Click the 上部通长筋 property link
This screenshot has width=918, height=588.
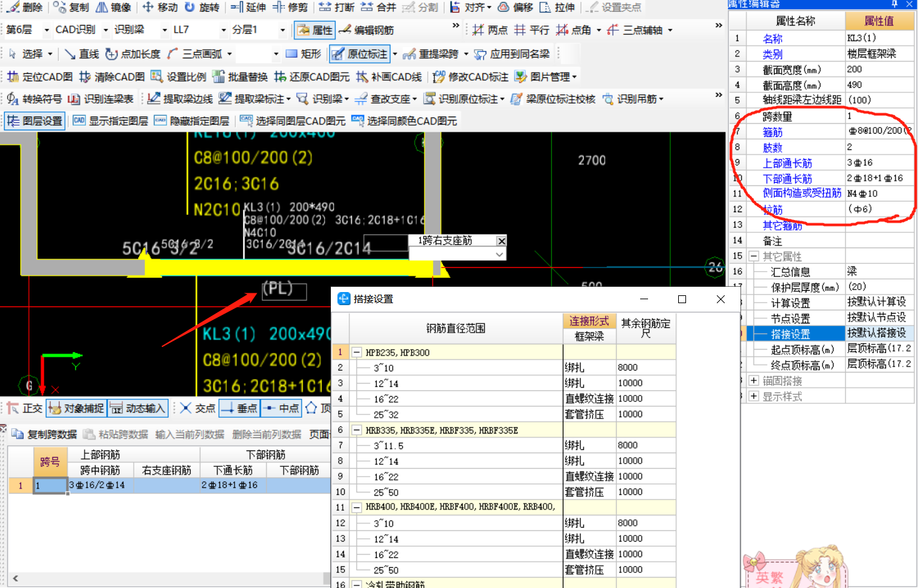coord(787,163)
